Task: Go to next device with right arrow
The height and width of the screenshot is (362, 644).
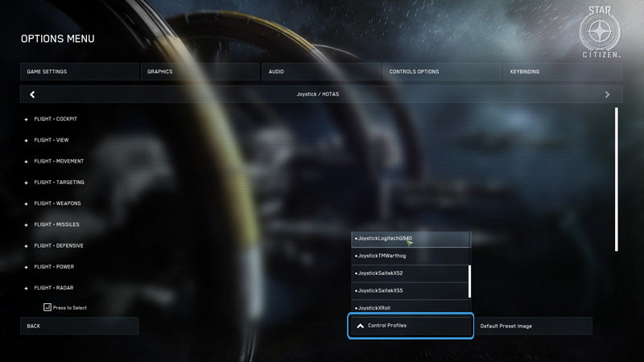Action: click(607, 94)
